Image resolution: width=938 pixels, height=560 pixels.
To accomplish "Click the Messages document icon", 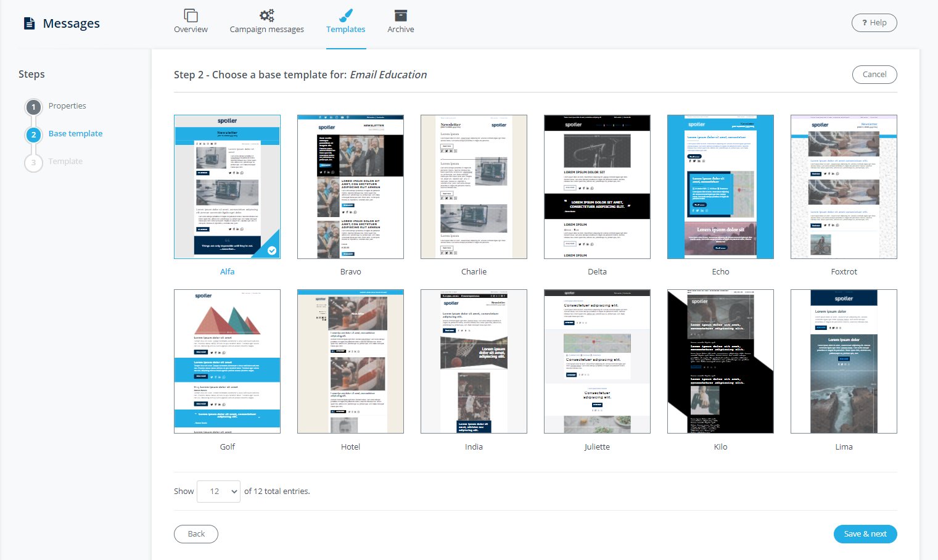I will (x=29, y=23).
